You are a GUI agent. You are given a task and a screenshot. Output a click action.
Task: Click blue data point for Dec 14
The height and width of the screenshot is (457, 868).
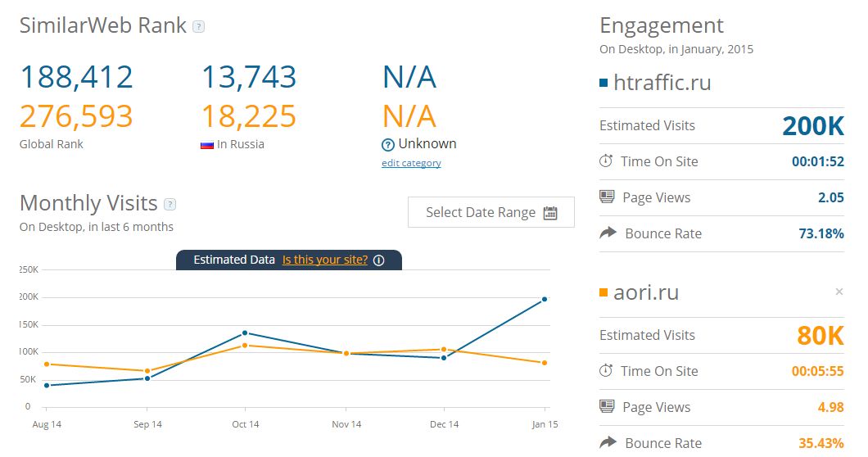pos(444,358)
